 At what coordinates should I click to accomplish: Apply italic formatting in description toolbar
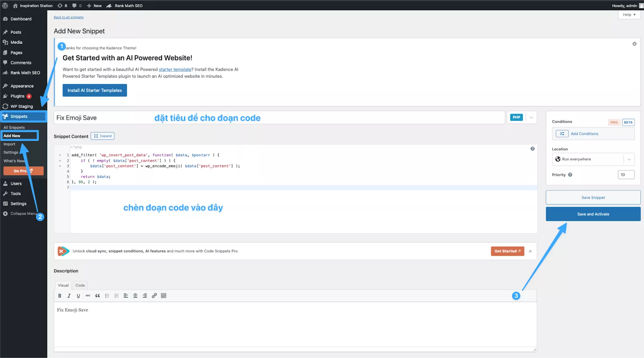69,296
